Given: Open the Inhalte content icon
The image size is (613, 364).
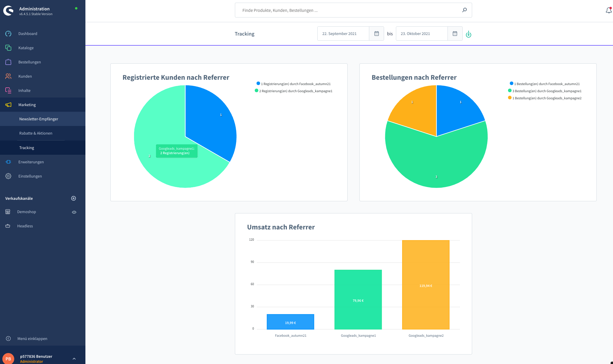Looking at the screenshot, I should (8, 90).
